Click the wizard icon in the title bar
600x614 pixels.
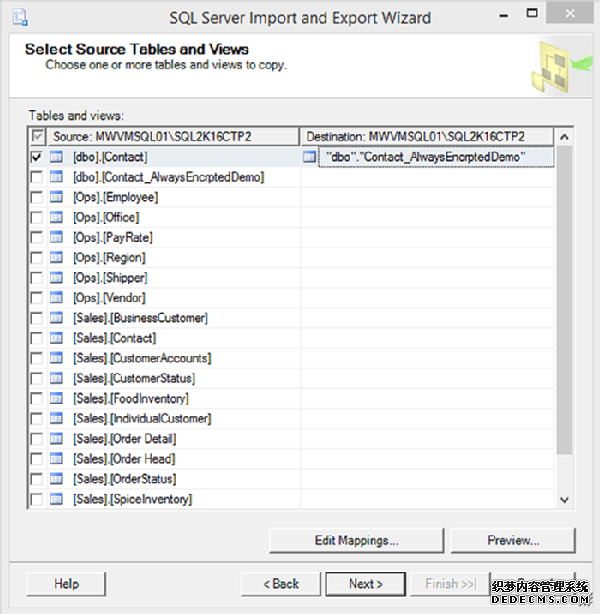20,18
